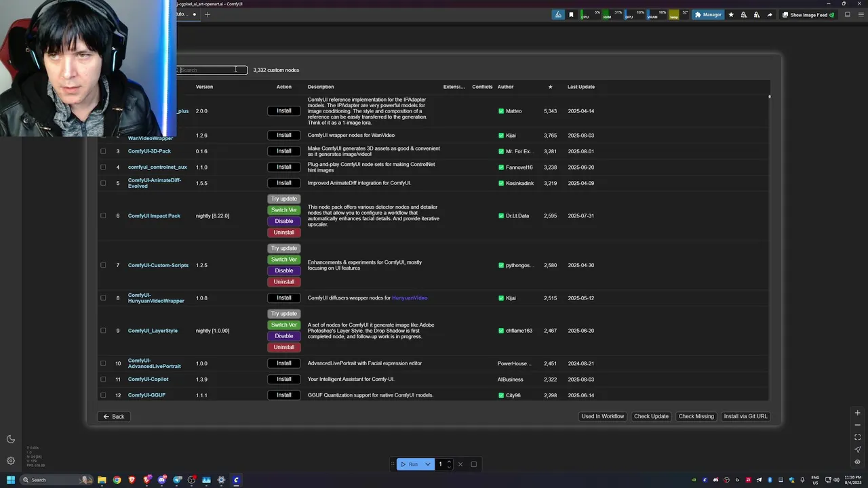Image resolution: width=868 pixels, height=488 pixels.
Task: Click the blue logo icon left of bookmark
Action: click(x=558, y=15)
